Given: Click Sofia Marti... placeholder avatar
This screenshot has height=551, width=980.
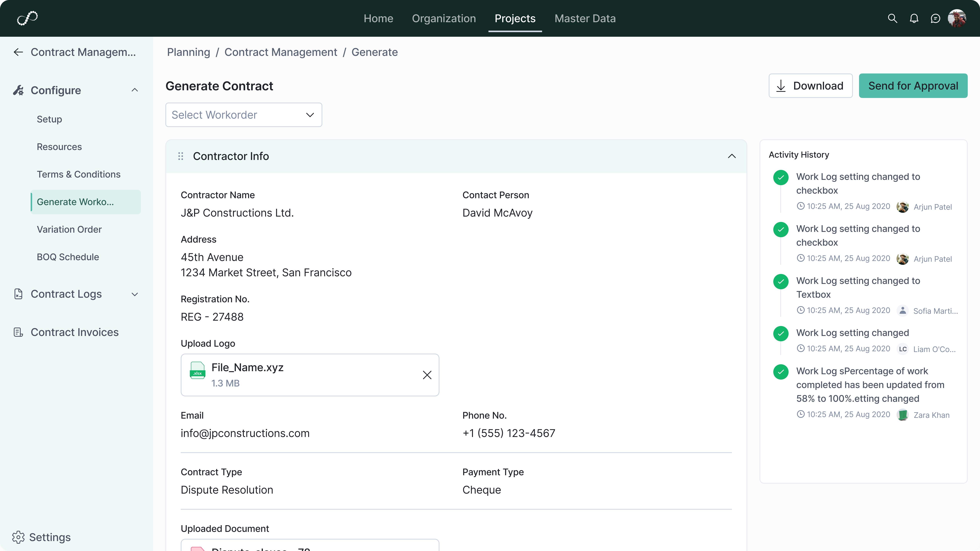Looking at the screenshot, I should click(903, 311).
